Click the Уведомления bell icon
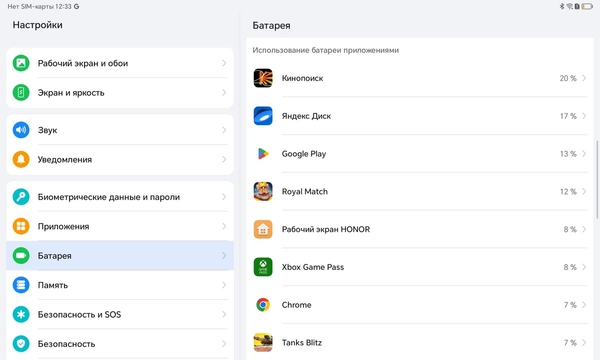The width and height of the screenshot is (600, 360). coord(21,160)
